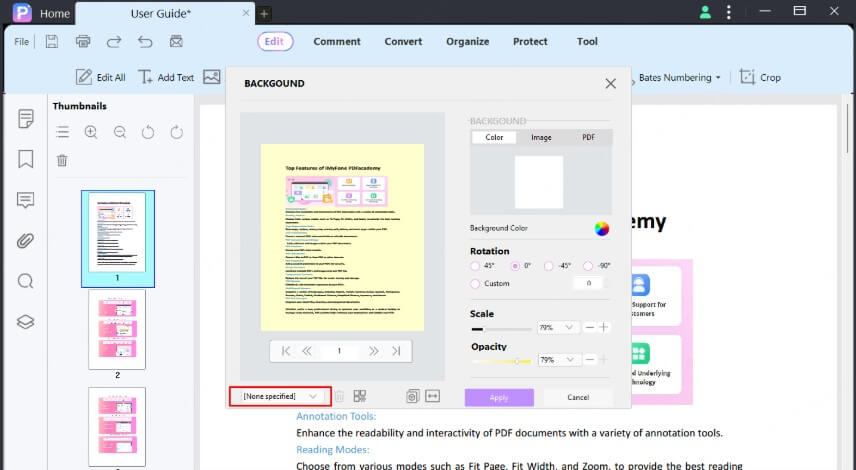
Task: Increase the Scale value with plus
Action: point(604,328)
